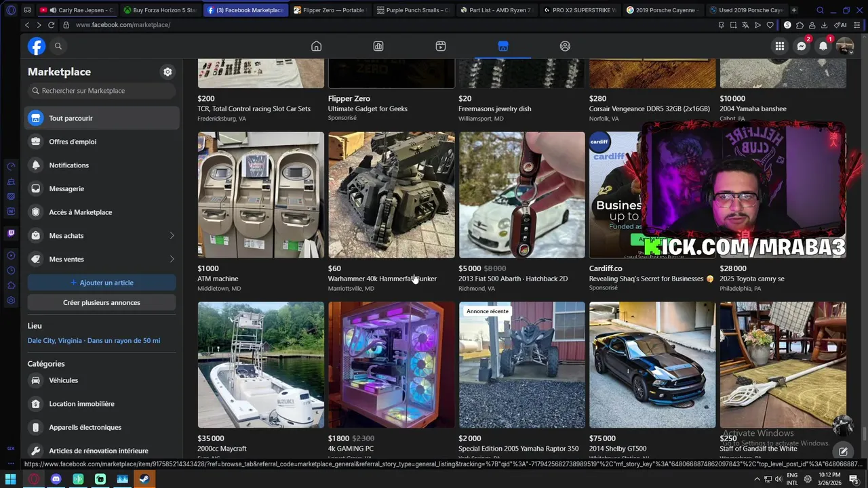Select Tout parcourir in sidebar
This screenshot has width=868, height=488.
102,118
